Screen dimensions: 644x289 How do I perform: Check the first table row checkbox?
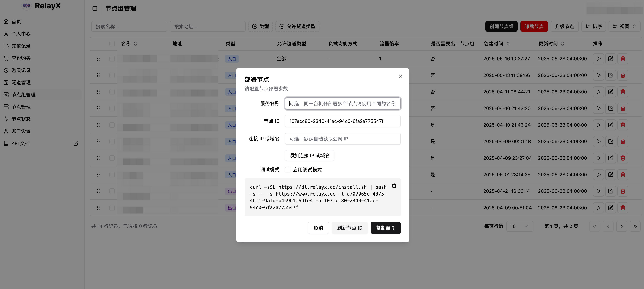click(x=112, y=59)
